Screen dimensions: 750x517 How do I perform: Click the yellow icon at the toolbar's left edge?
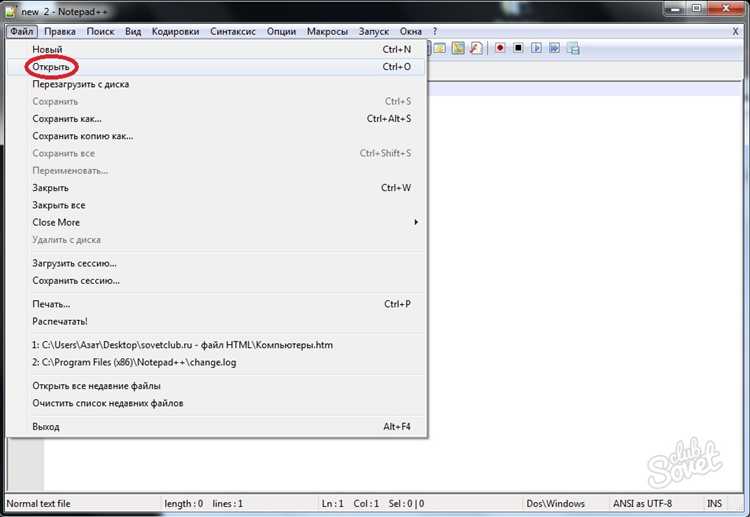[x=440, y=48]
